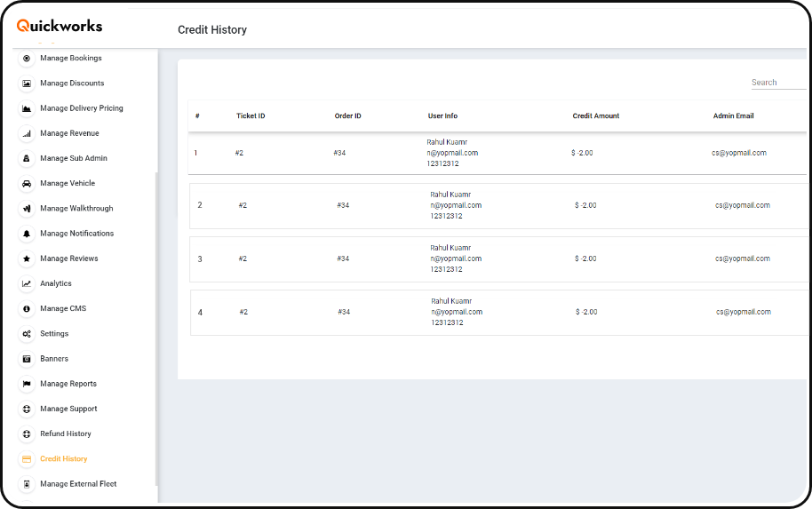Screen dimensions: 812x509
Task: Click cs@yopmail.com in row 3
Action: 743,258
